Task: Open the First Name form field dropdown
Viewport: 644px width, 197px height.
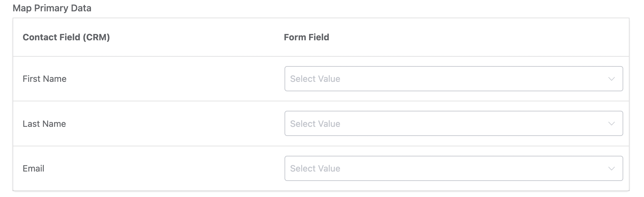Action: pyautogui.click(x=453, y=79)
